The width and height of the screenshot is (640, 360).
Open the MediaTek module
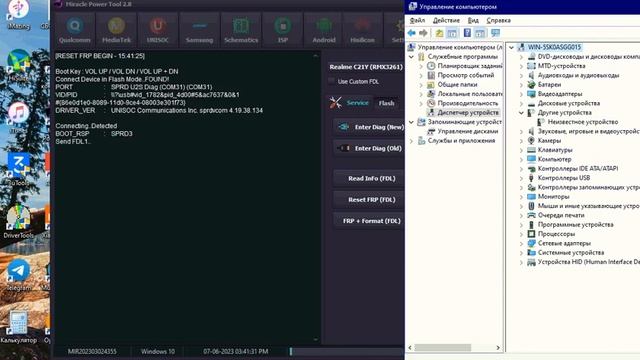pyautogui.click(x=116, y=30)
